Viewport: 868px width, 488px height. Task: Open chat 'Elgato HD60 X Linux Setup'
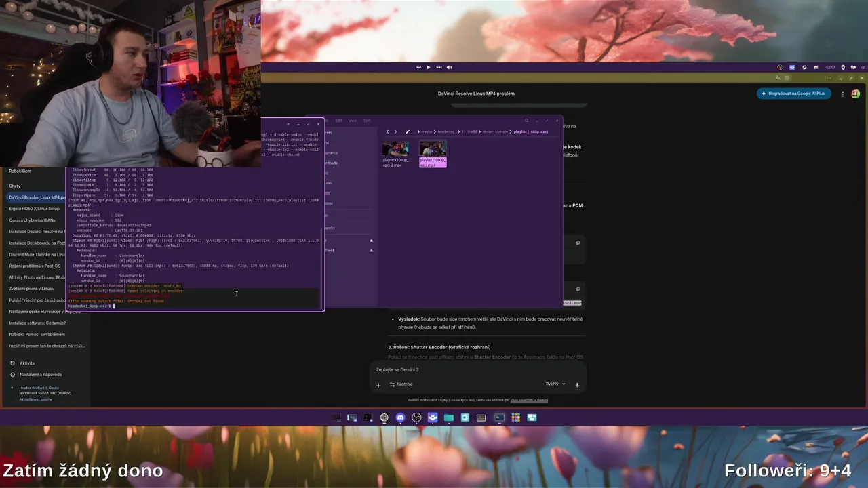pos(35,209)
